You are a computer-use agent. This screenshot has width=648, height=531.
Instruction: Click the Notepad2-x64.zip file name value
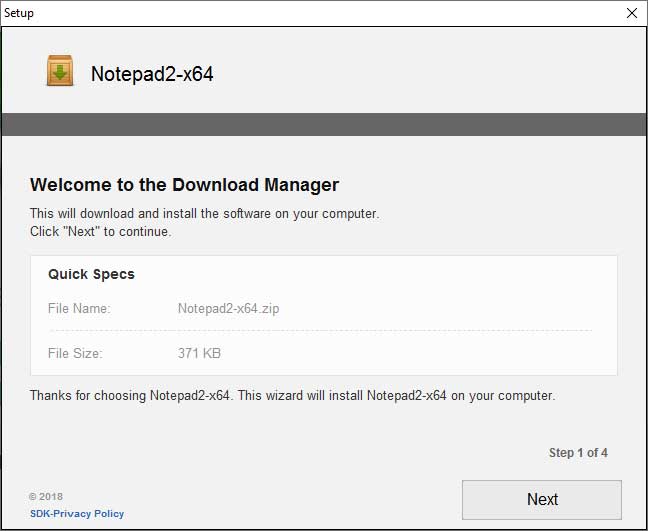coord(229,308)
